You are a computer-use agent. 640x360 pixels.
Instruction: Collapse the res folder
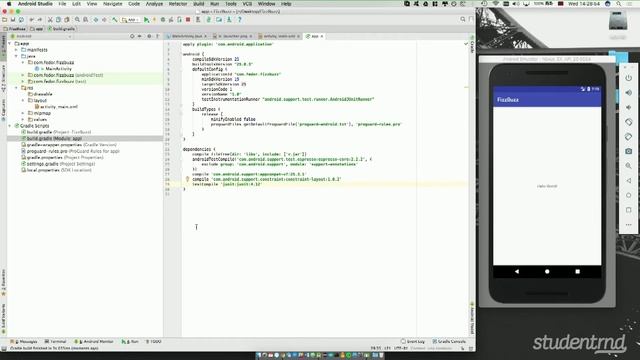[x=16, y=88]
